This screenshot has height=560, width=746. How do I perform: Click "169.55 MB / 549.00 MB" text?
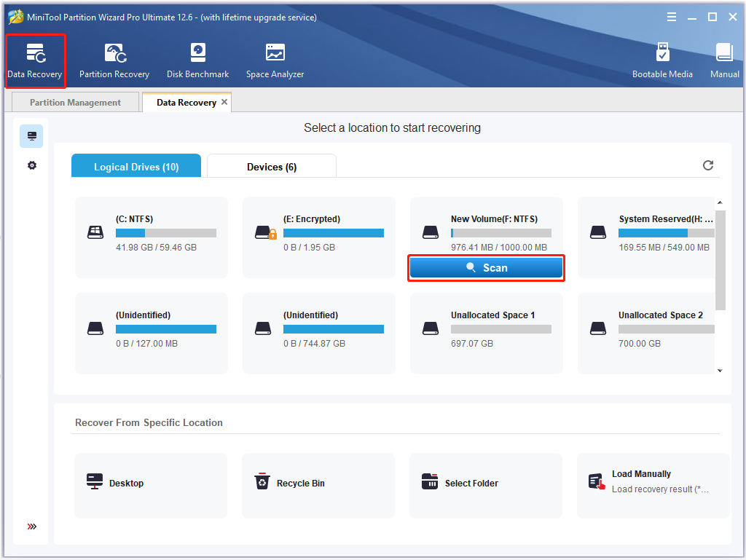pos(664,248)
